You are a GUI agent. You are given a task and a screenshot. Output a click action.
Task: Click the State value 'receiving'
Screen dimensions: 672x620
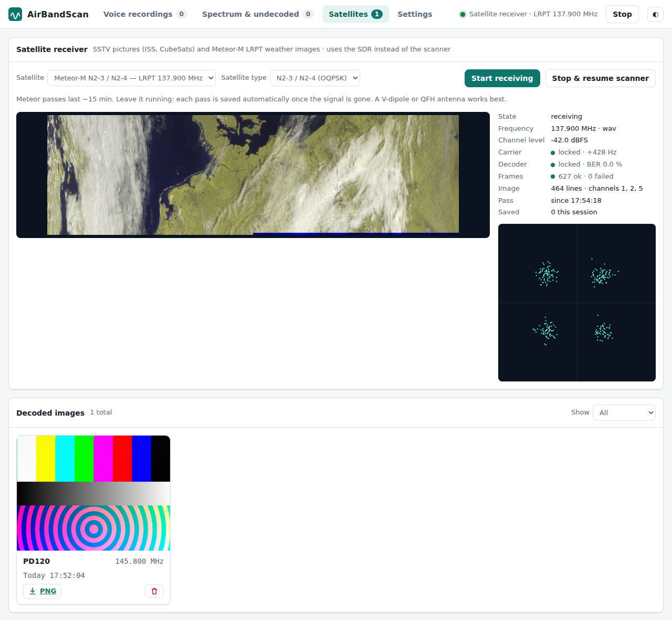pyautogui.click(x=566, y=117)
